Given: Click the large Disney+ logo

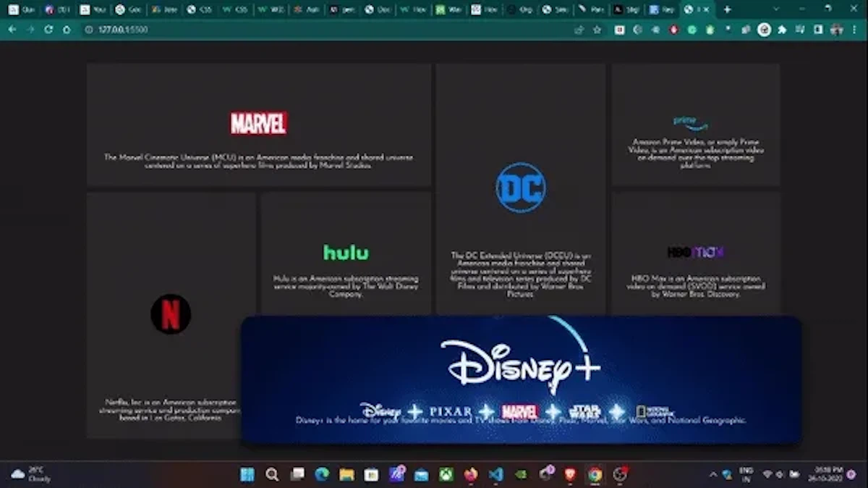Looking at the screenshot, I should (x=520, y=366).
